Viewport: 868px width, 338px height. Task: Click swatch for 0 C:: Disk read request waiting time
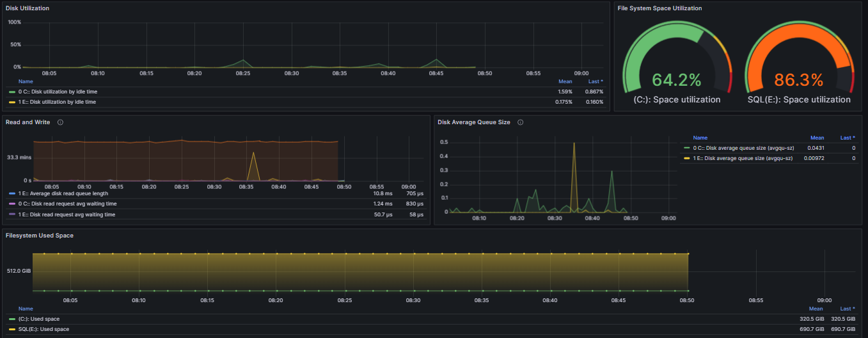(x=12, y=204)
